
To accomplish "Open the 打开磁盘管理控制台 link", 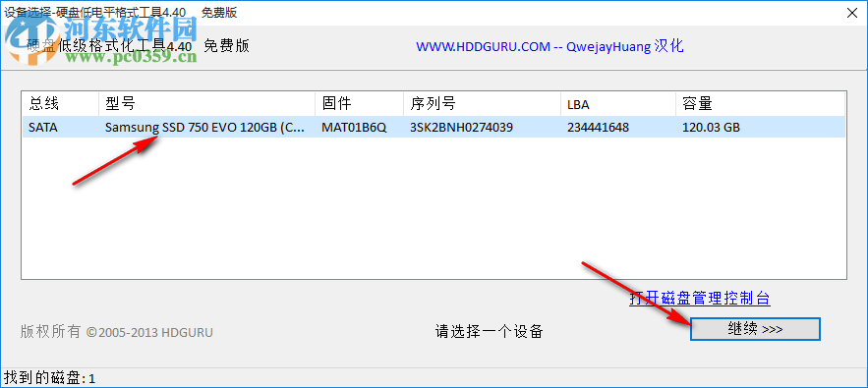I will pyautogui.click(x=700, y=299).
